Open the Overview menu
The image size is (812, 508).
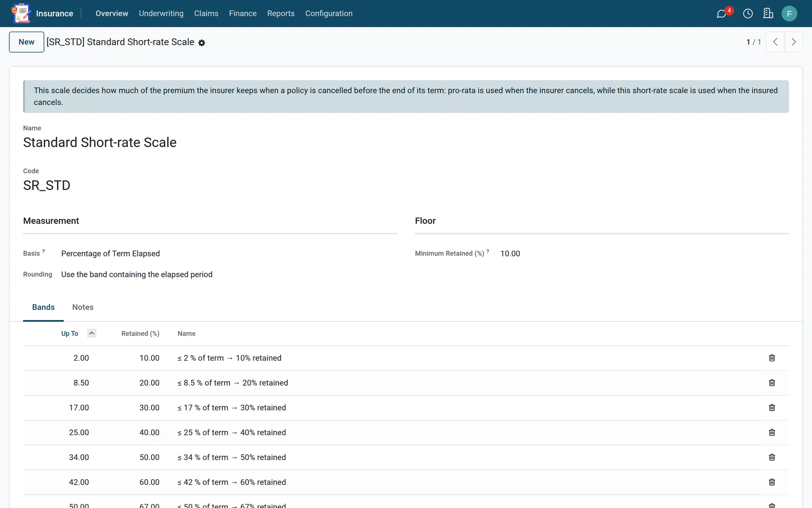pyautogui.click(x=112, y=14)
